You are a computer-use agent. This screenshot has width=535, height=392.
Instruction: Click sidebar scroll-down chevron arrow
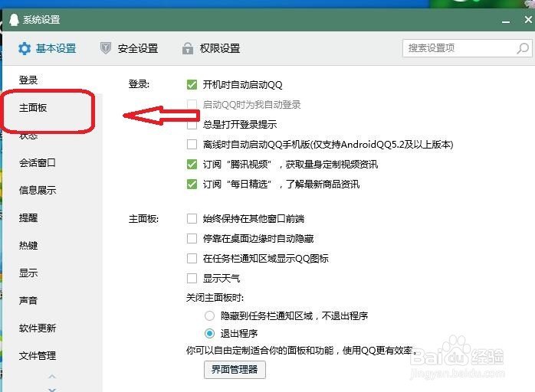pos(52,389)
